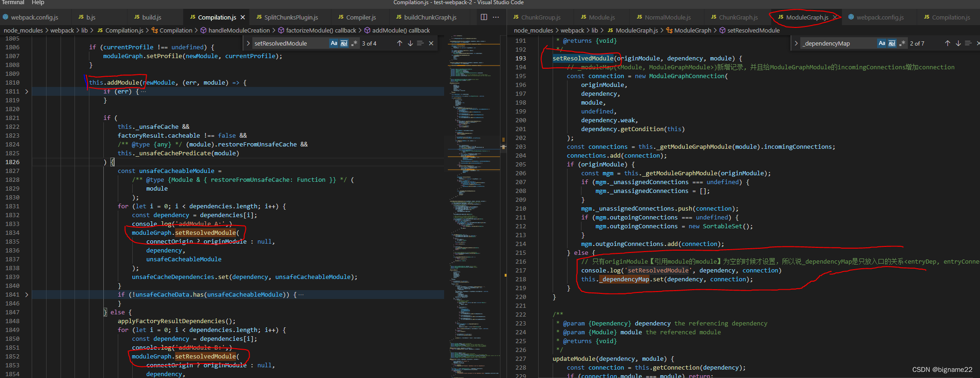The height and width of the screenshot is (378, 980).
Task: Toggle Match Whole Word in setResolvedModule search
Action: 344,43
